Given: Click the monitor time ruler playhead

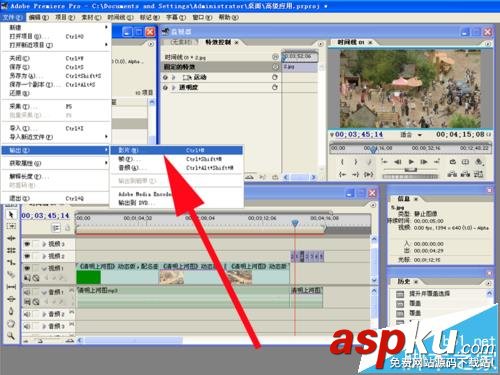Looking at the screenshot, I should [373, 149].
